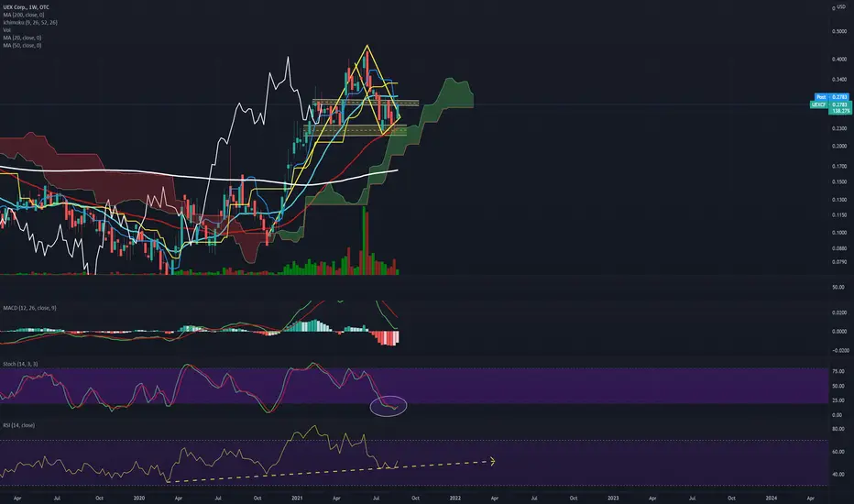This screenshot has width=854, height=504.
Task: Select the MA (200, close, 0) indicator legend
Action: point(24,15)
